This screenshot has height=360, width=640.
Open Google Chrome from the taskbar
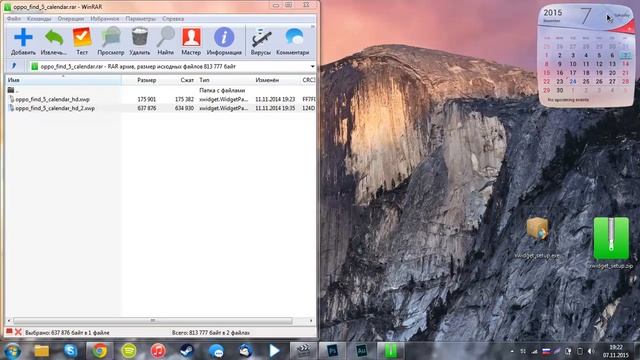coord(100,351)
